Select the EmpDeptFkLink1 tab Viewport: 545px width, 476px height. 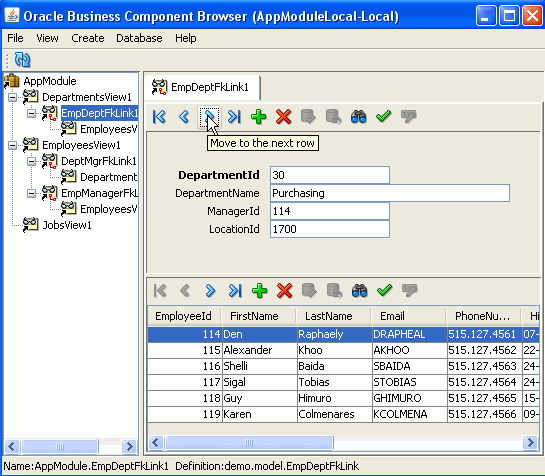tap(202, 87)
